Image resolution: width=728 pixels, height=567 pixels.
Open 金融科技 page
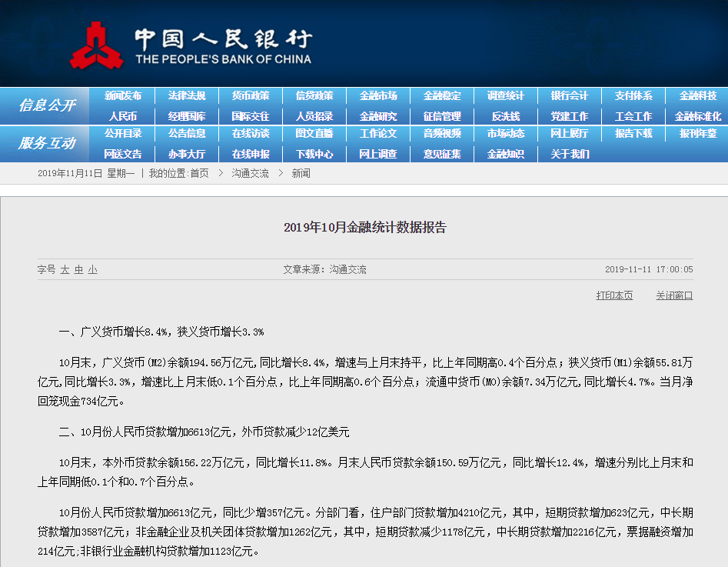[x=698, y=95]
